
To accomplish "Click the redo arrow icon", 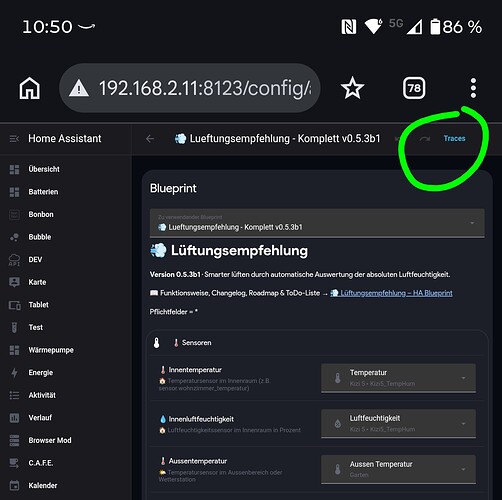I will (425, 139).
